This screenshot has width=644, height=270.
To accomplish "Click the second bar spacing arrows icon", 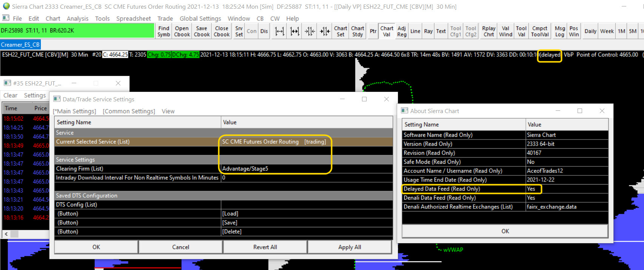I will coord(295,31).
